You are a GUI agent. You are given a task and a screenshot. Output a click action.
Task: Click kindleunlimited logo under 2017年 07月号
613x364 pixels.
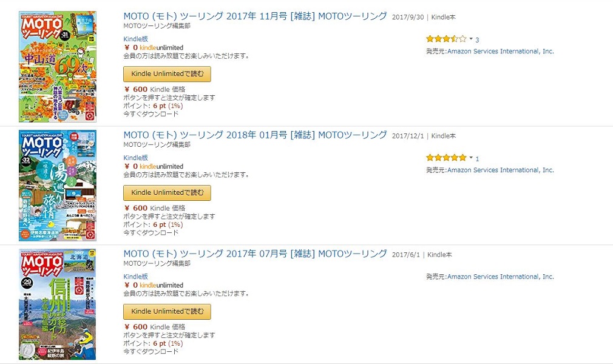[x=161, y=285]
